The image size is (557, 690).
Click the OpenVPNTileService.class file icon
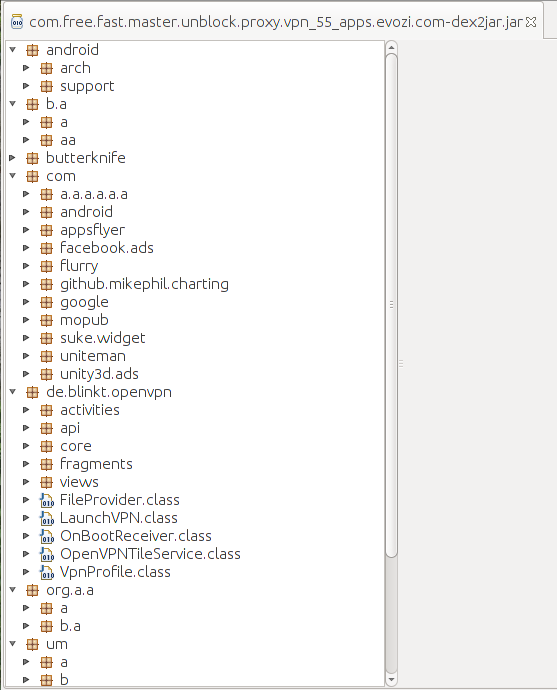47,554
